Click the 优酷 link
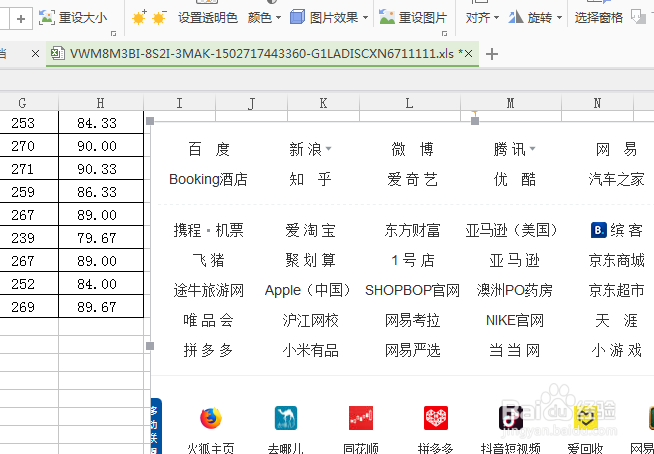The height and width of the screenshot is (454, 654). tap(515, 179)
